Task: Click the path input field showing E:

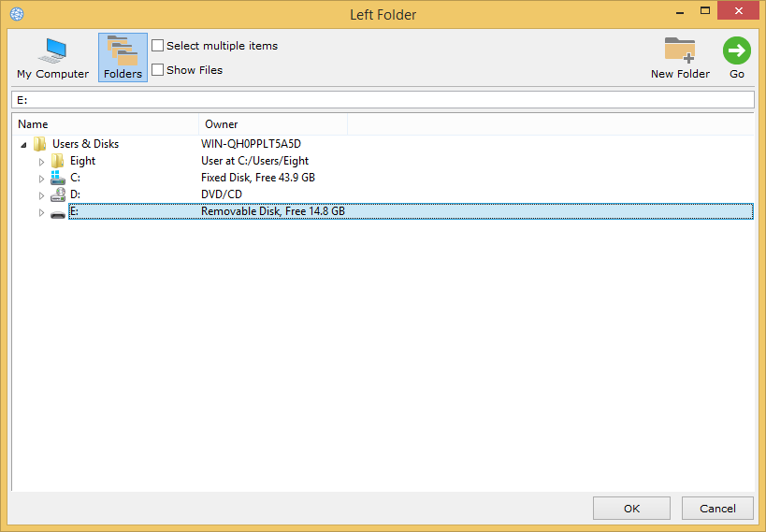Action: (x=383, y=100)
